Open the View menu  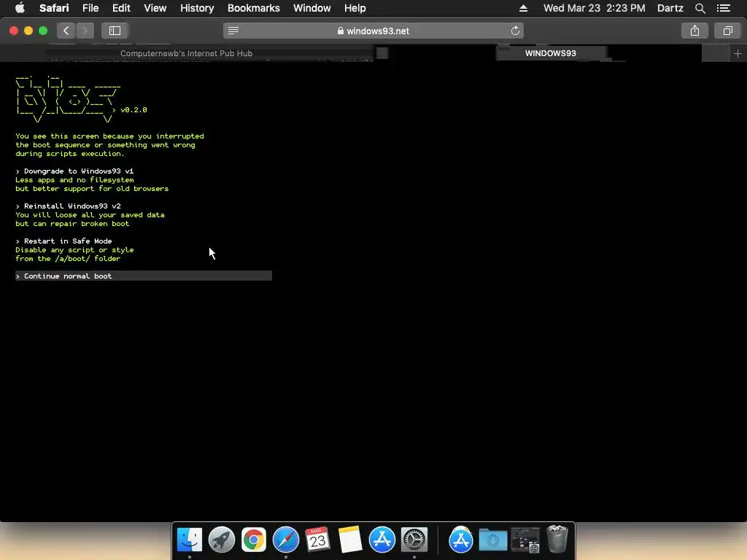(155, 8)
